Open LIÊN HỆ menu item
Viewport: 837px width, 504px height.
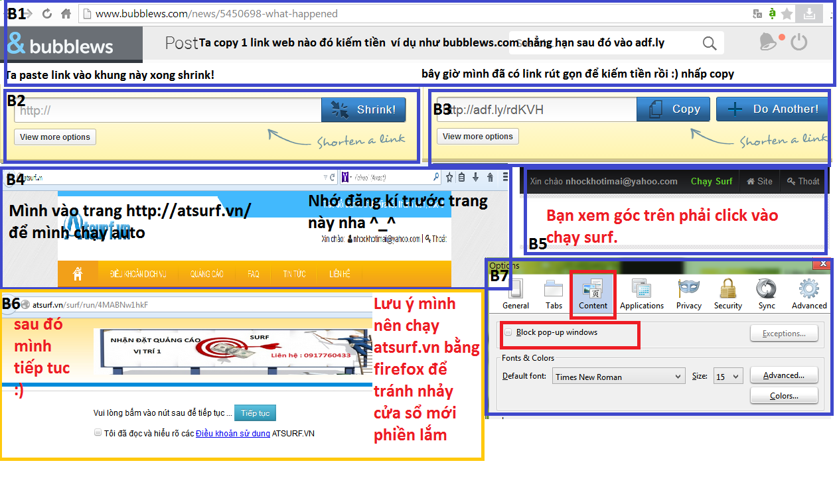click(x=339, y=274)
